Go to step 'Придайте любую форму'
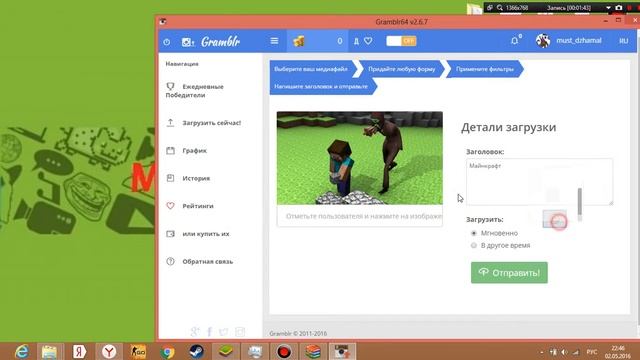Viewport: 640px width, 360px height. [402, 69]
